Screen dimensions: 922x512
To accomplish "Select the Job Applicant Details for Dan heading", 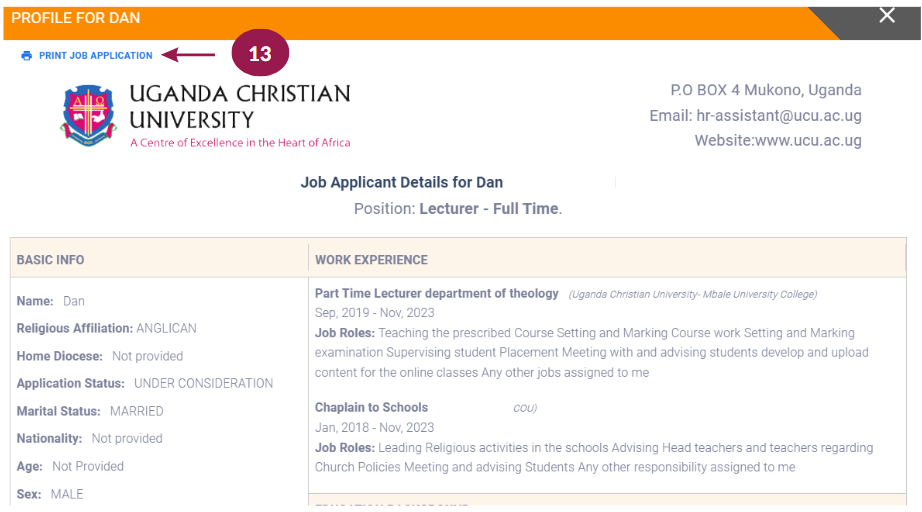I will [402, 182].
